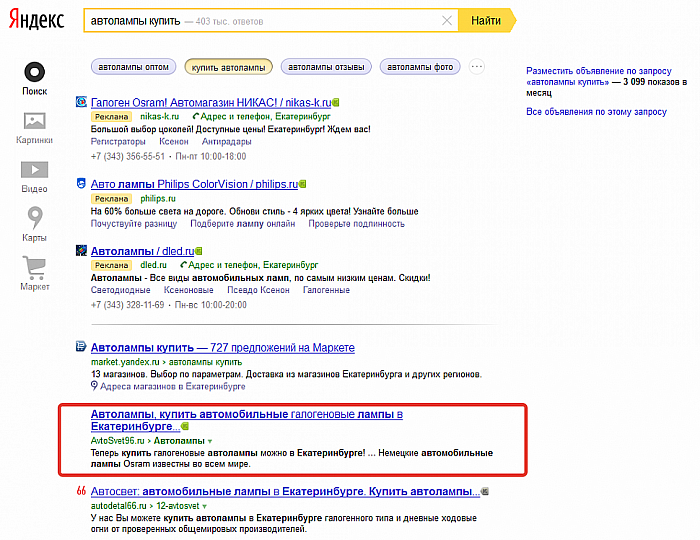Open Адрес и телефон for dled.ru
The image size is (700, 540).
[253, 265]
